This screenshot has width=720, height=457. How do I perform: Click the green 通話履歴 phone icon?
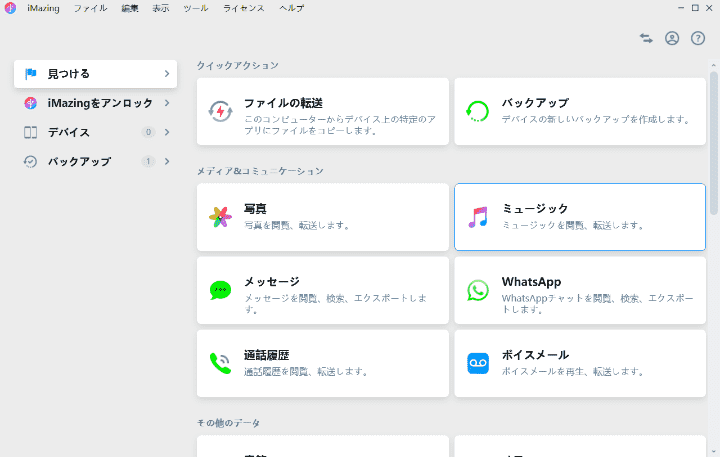pos(220,363)
